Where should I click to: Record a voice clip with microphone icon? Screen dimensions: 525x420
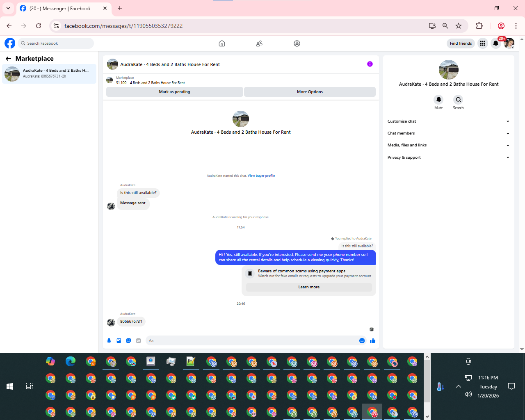pos(109,341)
